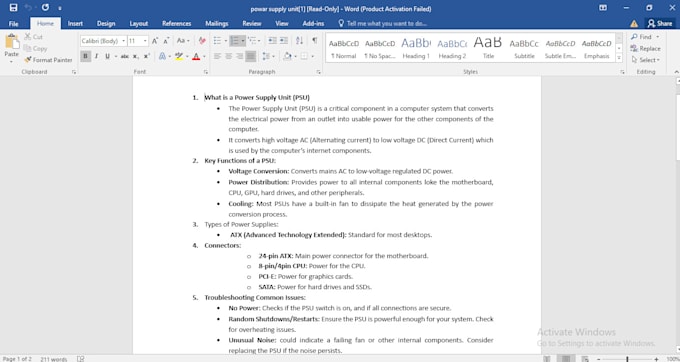Clear all formatting eraser icon

click(202, 41)
